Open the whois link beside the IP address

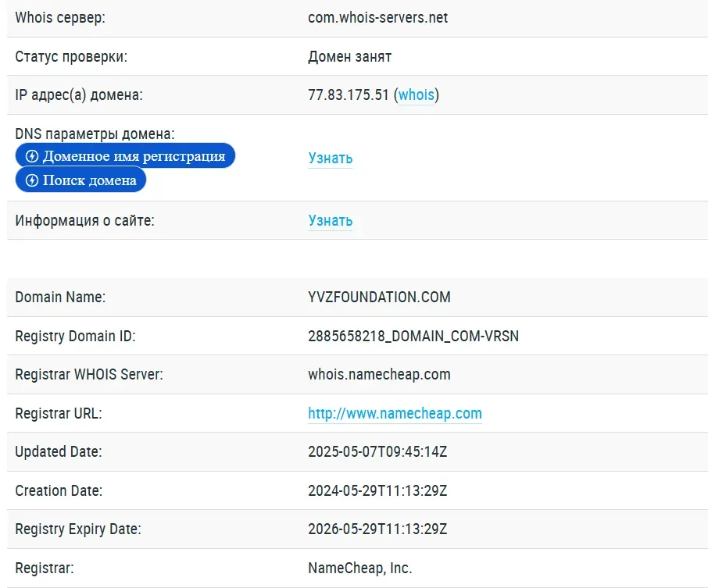click(x=416, y=95)
